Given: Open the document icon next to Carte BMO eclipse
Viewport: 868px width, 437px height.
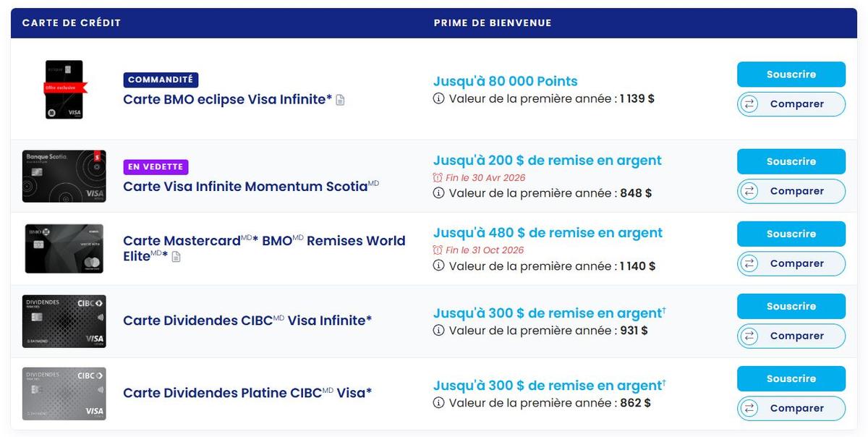Looking at the screenshot, I should tap(341, 99).
